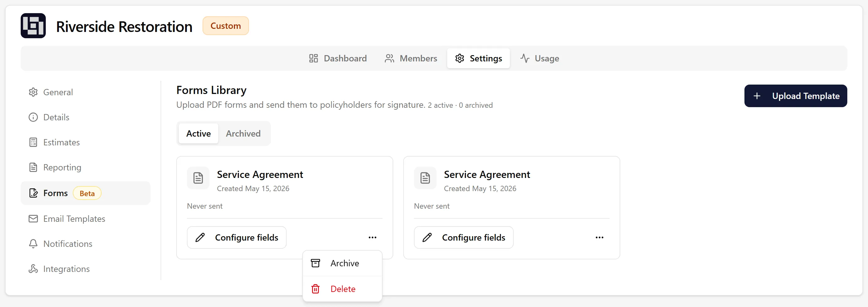The height and width of the screenshot is (307, 868).
Task: Click the plus icon on Upload Template
Action: pos(757,96)
